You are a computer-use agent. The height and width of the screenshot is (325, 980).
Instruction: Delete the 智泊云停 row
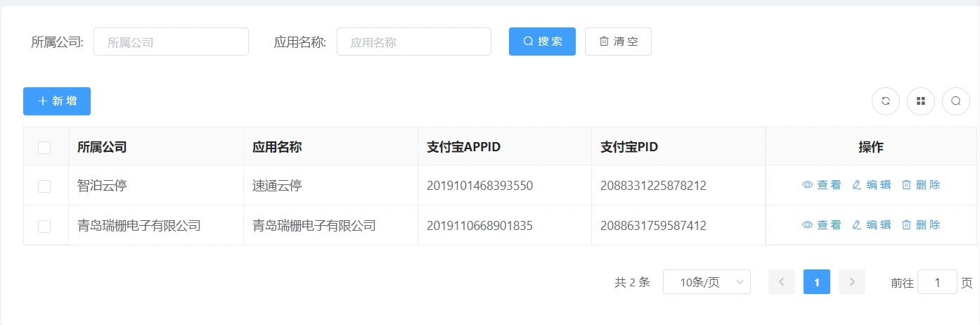pyautogui.click(x=921, y=185)
